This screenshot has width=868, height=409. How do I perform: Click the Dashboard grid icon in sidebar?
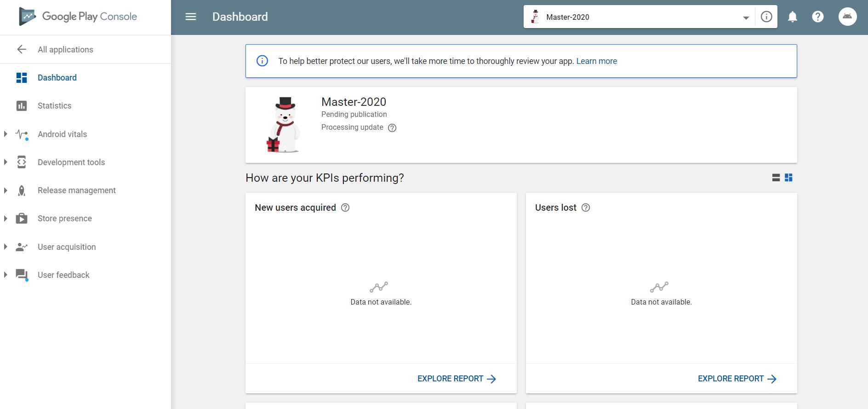pos(22,78)
